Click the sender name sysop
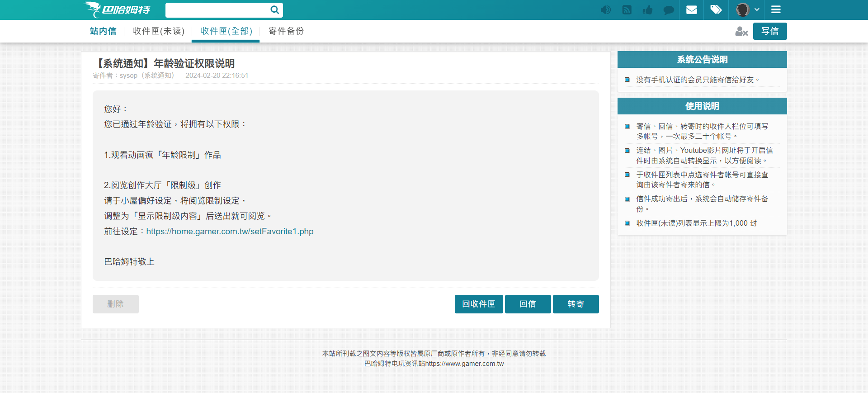 [128, 76]
